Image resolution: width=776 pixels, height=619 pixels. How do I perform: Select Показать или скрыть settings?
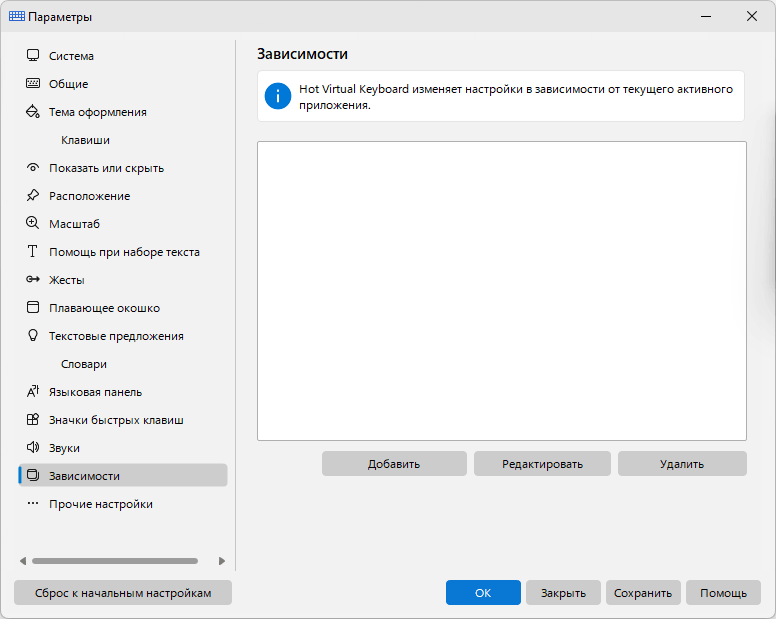pos(123,168)
